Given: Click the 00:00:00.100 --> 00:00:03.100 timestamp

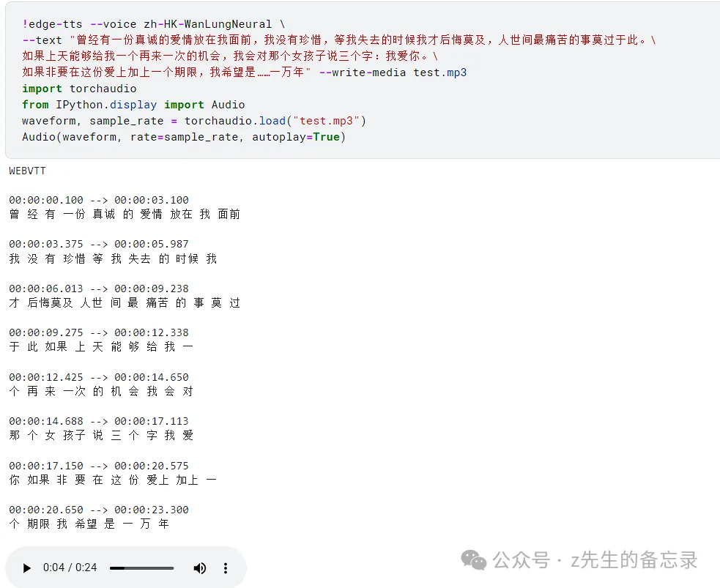Looking at the screenshot, I should tap(99, 200).
